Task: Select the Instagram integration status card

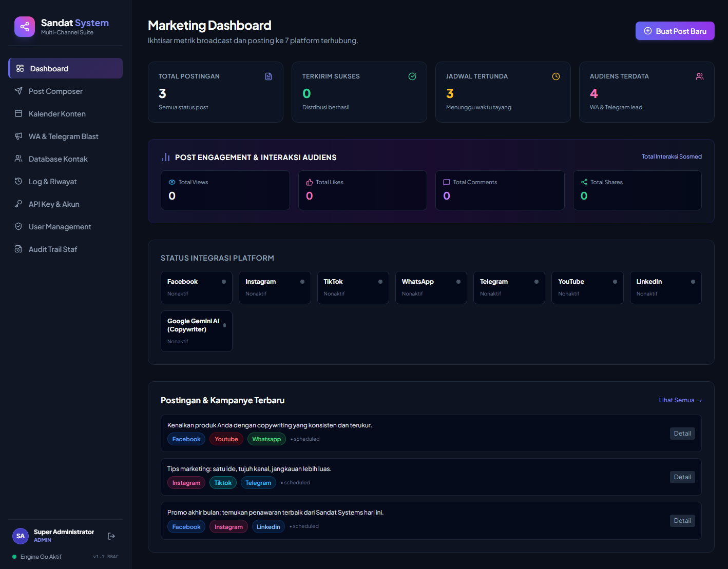Action: pos(275,287)
